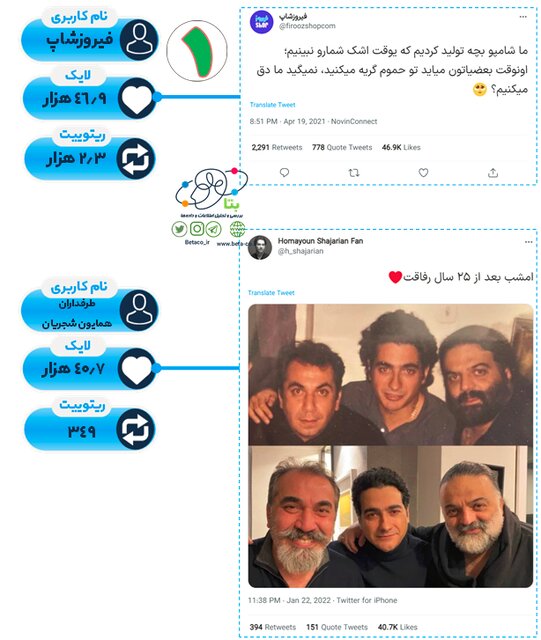Image resolution: width=541 pixels, height=640 pixels.
Task: Open the older top photo of the three men
Action: (x=390, y=374)
